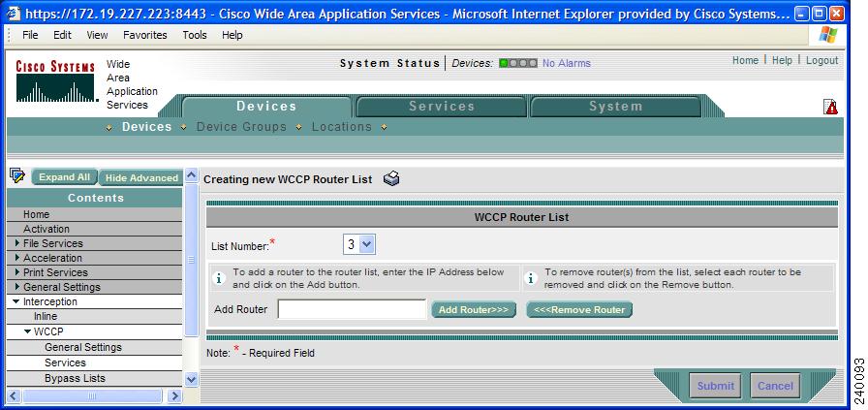Click the horizontal scroll-right arrow

175,395
